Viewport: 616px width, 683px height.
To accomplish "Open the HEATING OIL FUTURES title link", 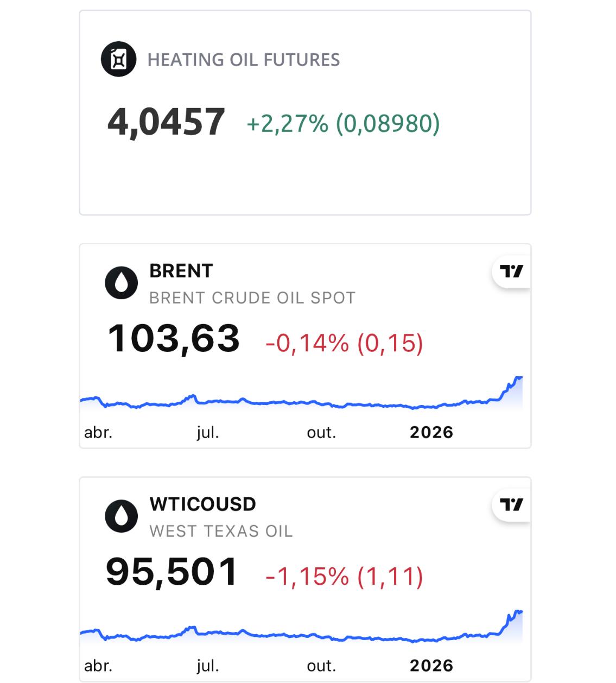I will tap(244, 60).
